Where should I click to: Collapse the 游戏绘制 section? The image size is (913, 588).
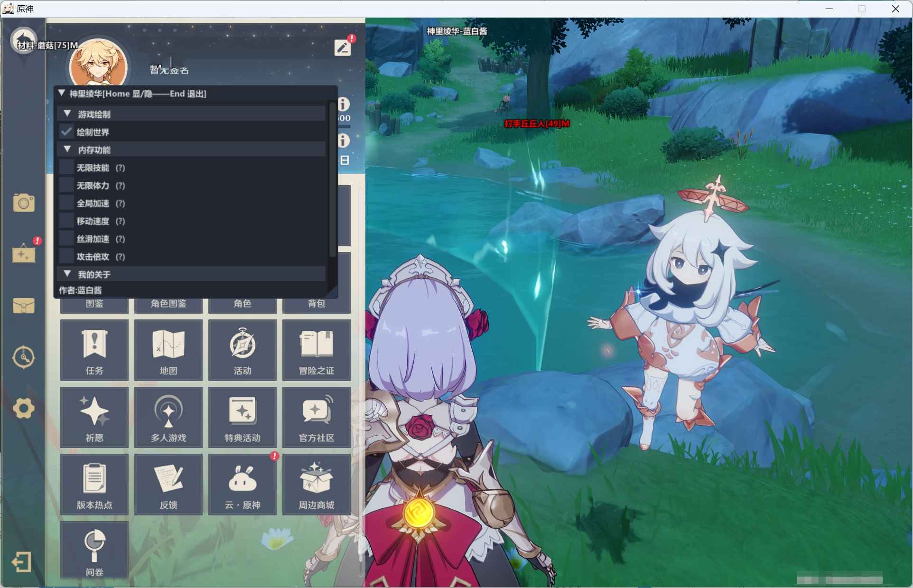pos(68,113)
